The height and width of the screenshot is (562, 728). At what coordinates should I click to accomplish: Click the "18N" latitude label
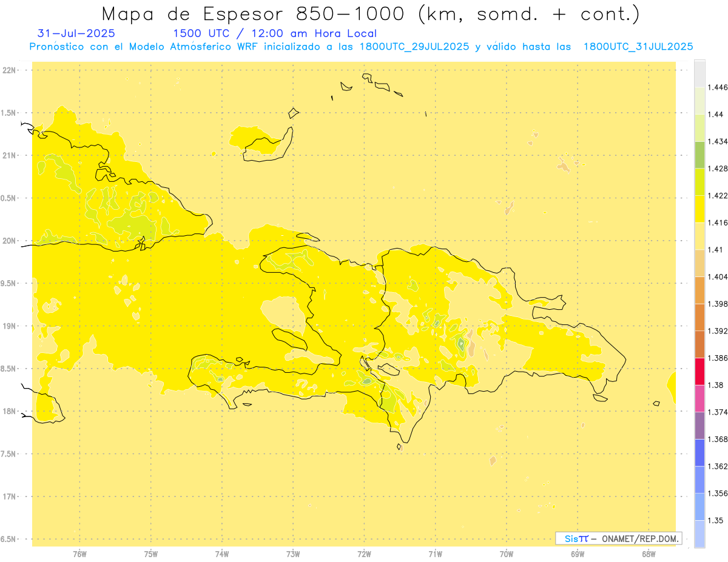tap(10, 411)
